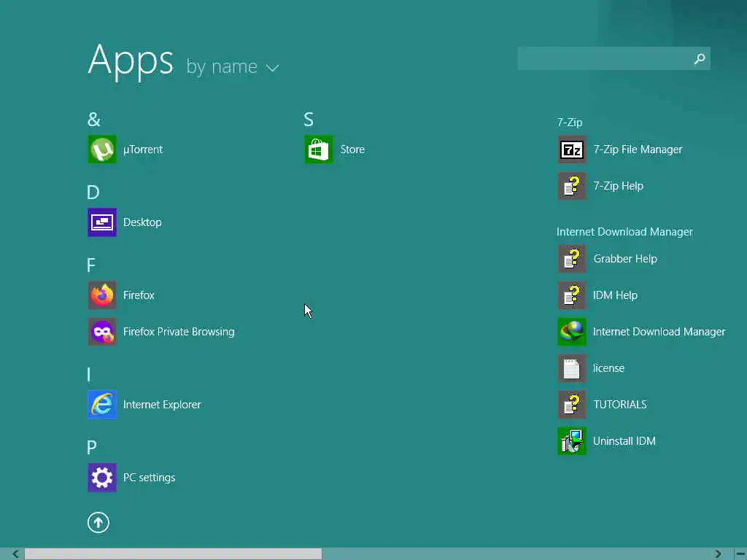
Task: Click the '7-Zip' group header
Action: point(570,122)
